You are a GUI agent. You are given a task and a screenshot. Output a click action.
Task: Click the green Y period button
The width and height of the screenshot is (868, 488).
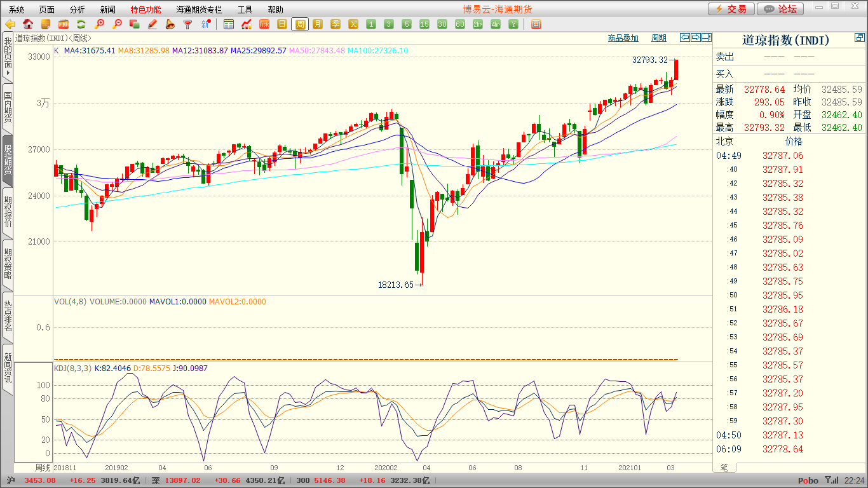point(513,24)
